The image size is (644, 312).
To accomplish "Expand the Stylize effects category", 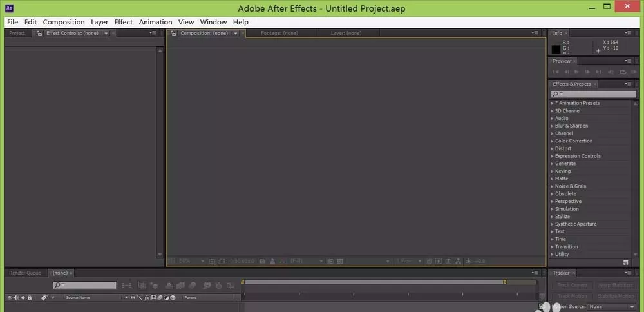I will point(552,217).
